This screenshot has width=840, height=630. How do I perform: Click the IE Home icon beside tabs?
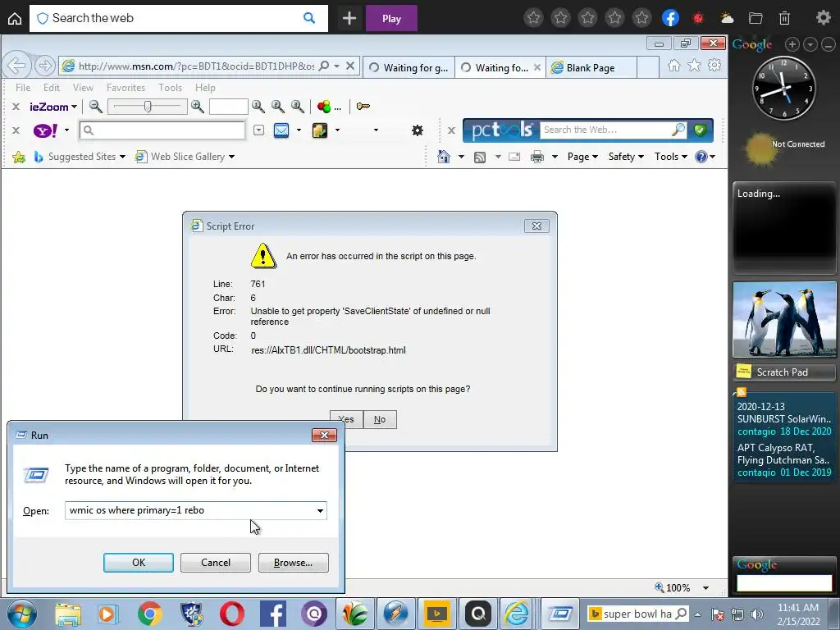(x=674, y=66)
